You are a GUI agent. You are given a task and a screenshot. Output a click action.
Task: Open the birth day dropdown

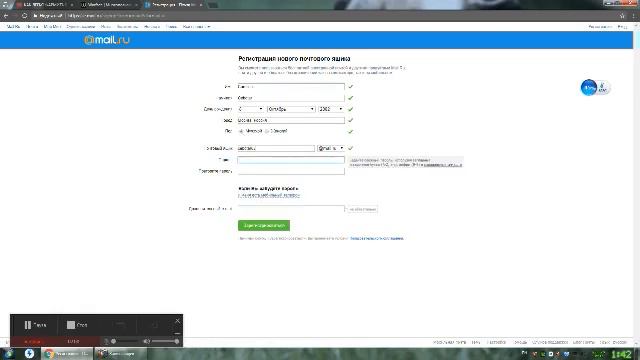tap(251, 109)
